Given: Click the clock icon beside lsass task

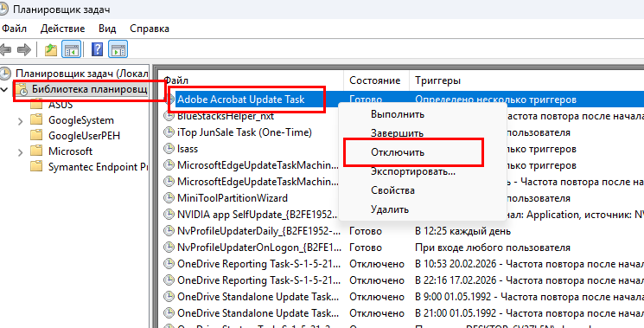Looking at the screenshot, I should 169,148.
